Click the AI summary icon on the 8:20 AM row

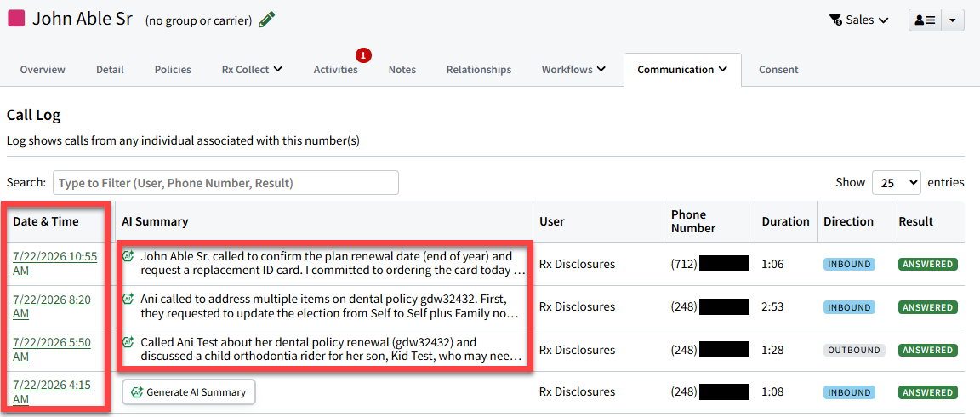tap(128, 299)
